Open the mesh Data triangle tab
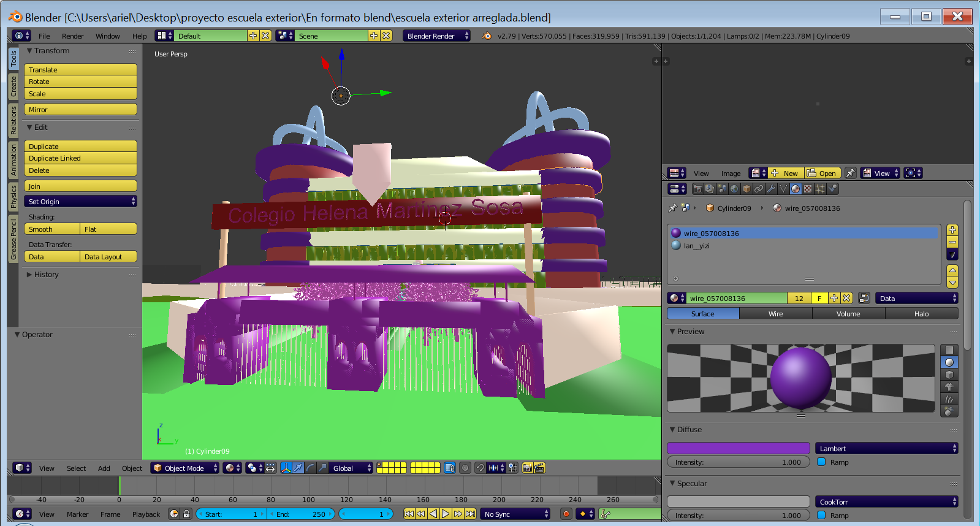This screenshot has height=526, width=980. (x=783, y=189)
